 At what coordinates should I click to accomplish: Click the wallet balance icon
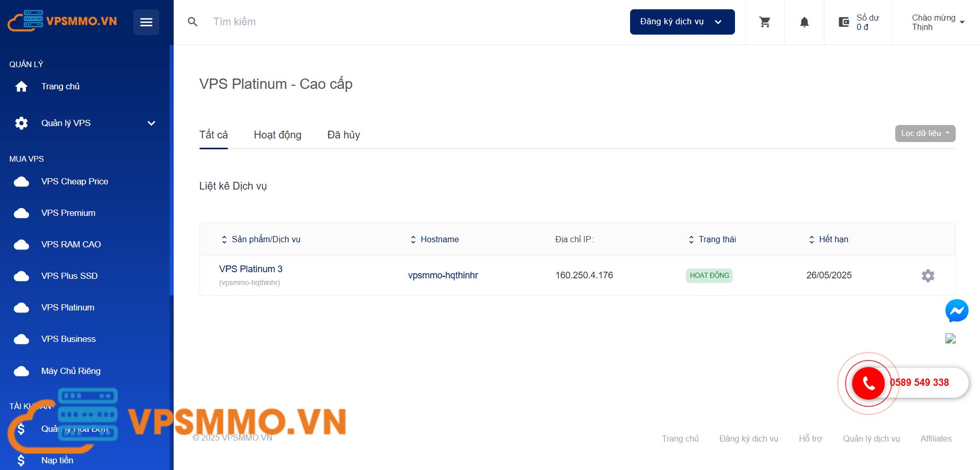point(844,22)
